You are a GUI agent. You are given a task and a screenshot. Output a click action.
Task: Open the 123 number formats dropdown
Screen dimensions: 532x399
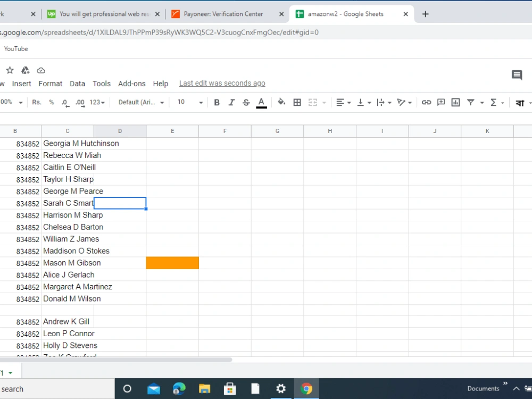[x=97, y=102]
